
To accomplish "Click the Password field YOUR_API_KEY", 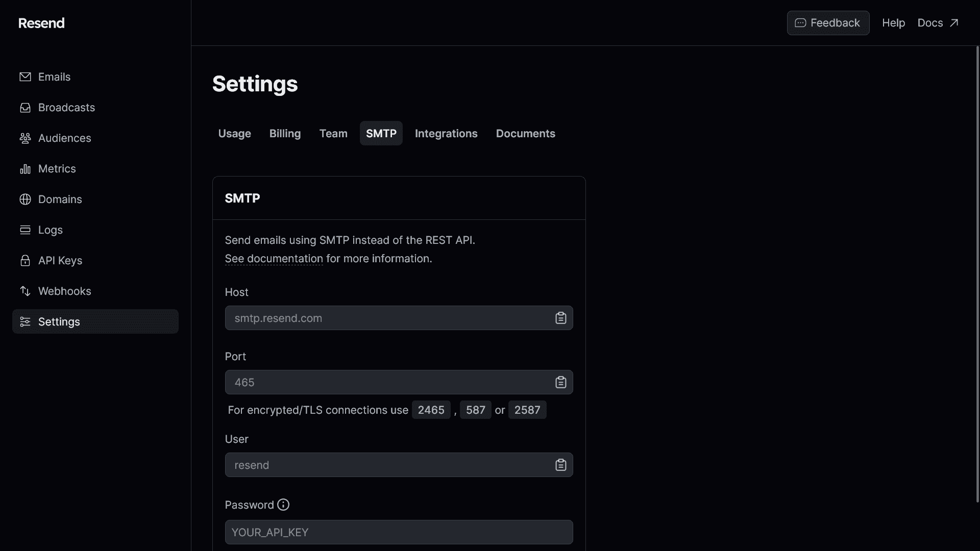I will click(x=399, y=532).
